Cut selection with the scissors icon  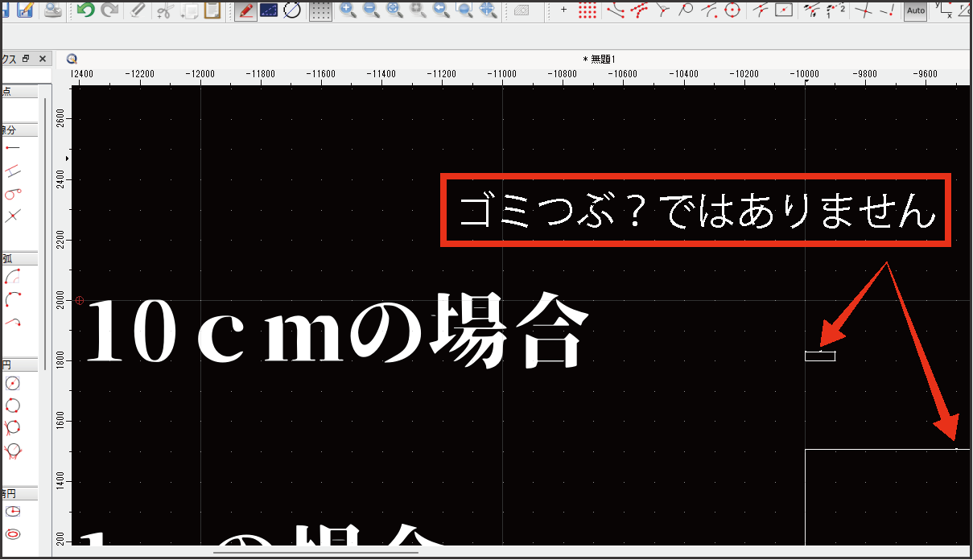tap(165, 10)
